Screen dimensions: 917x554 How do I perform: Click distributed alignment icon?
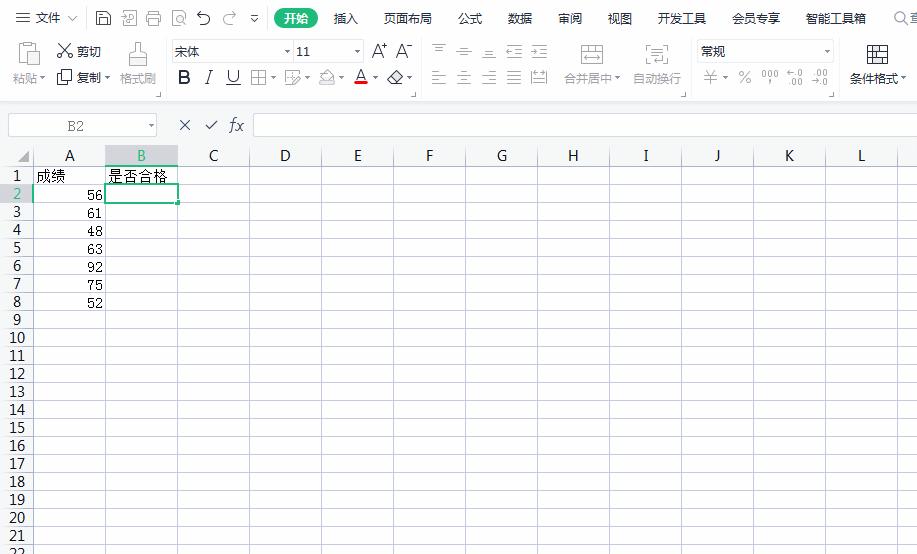pos(539,77)
